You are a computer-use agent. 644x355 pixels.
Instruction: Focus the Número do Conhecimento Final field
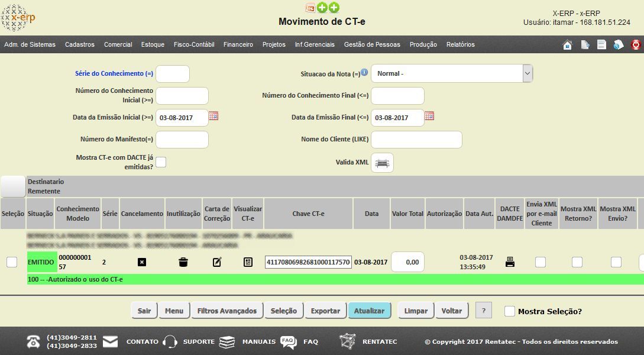pos(397,96)
